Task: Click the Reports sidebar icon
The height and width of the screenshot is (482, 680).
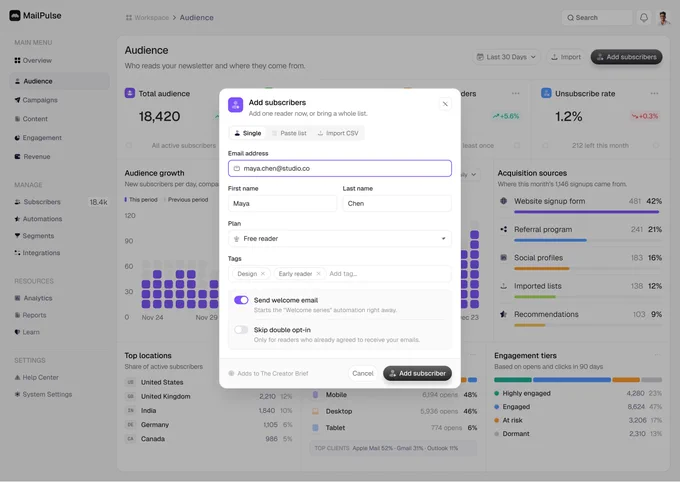Action: pyautogui.click(x=17, y=315)
